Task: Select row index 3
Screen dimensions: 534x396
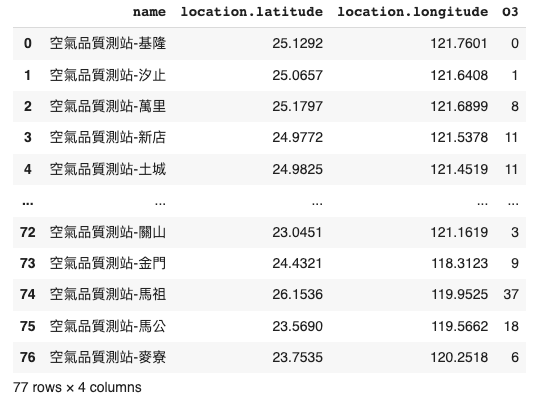Action: [x=28, y=138]
